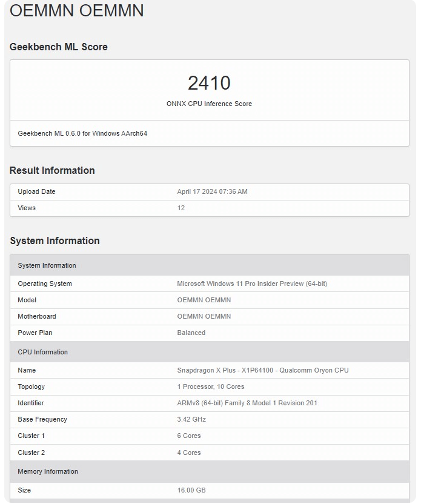Click the 3.42 GHz base frequency value
421x504 pixels.
191,419
